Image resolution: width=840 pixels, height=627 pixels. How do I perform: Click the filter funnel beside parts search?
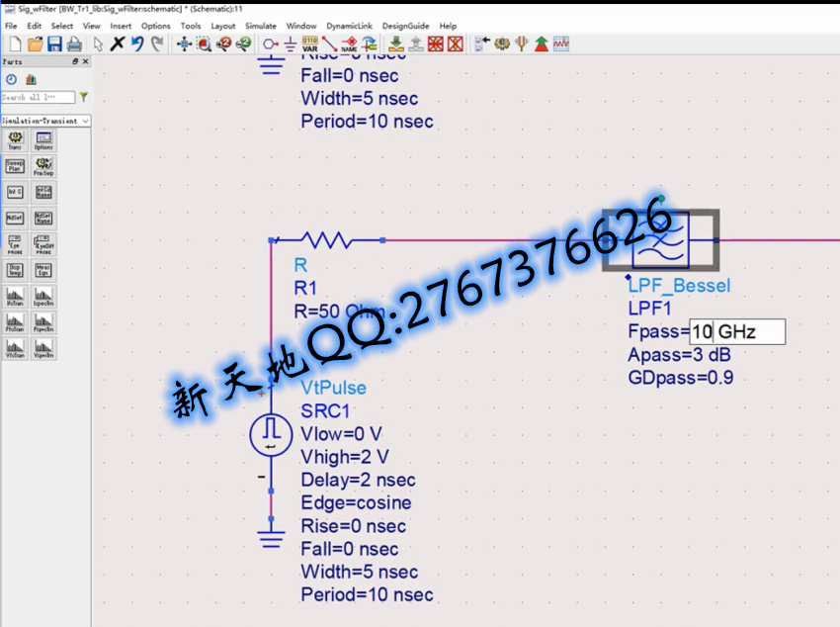(x=84, y=97)
